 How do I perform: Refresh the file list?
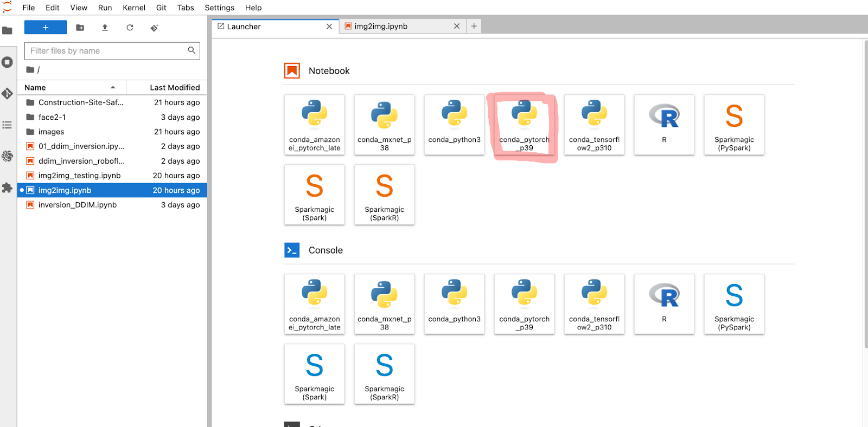[x=130, y=28]
